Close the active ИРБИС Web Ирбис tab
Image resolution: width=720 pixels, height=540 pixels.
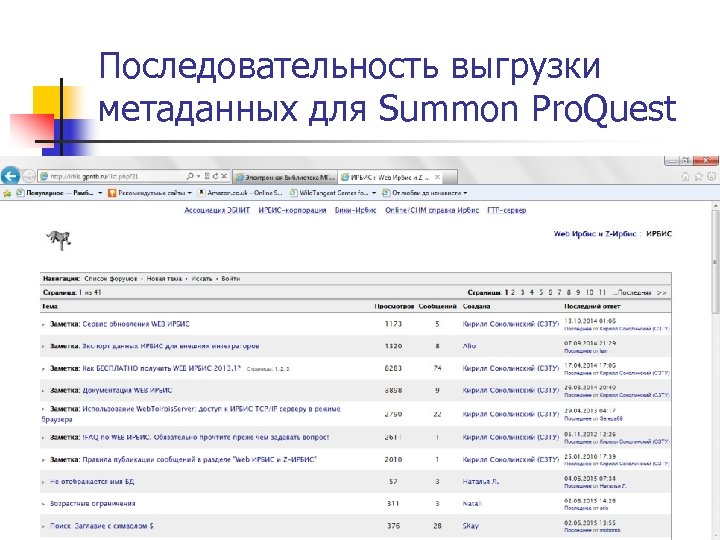tap(438, 177)
